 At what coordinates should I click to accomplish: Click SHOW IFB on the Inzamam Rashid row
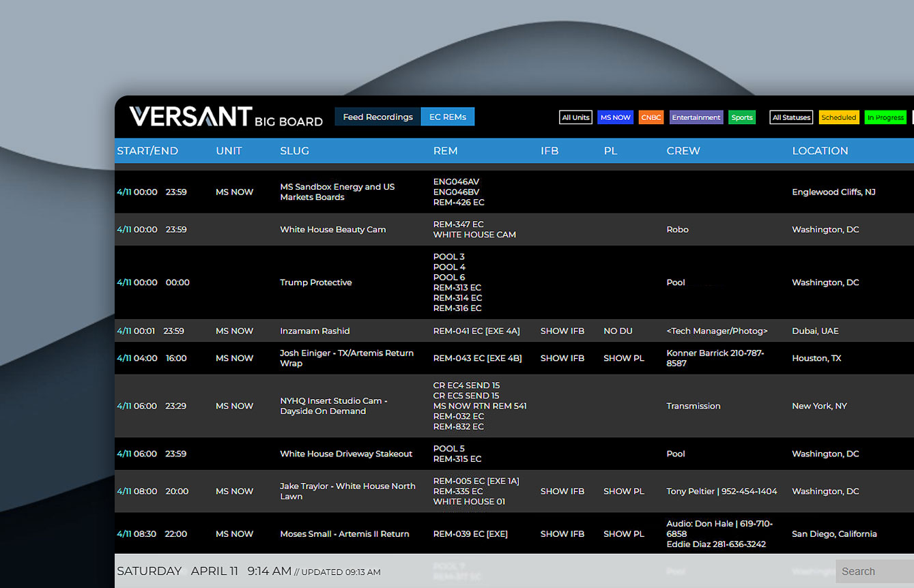[x=562, y=331]
